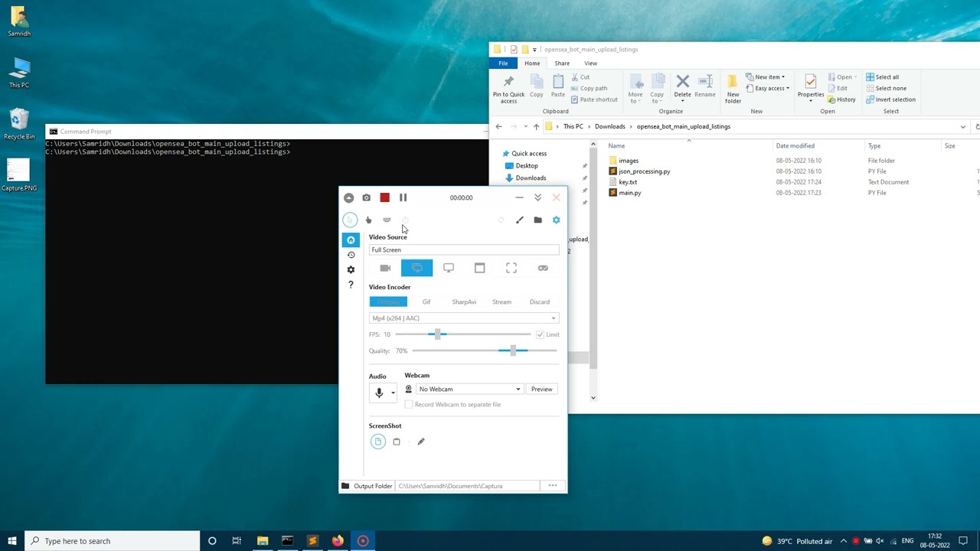
Task: Click Pin to Quick access in ribbon
Action: click(x=509, y=89)
